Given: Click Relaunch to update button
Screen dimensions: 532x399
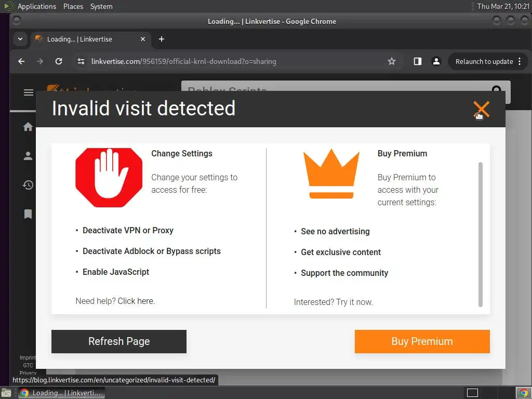Looking at the screenshot, I should 484,61.
